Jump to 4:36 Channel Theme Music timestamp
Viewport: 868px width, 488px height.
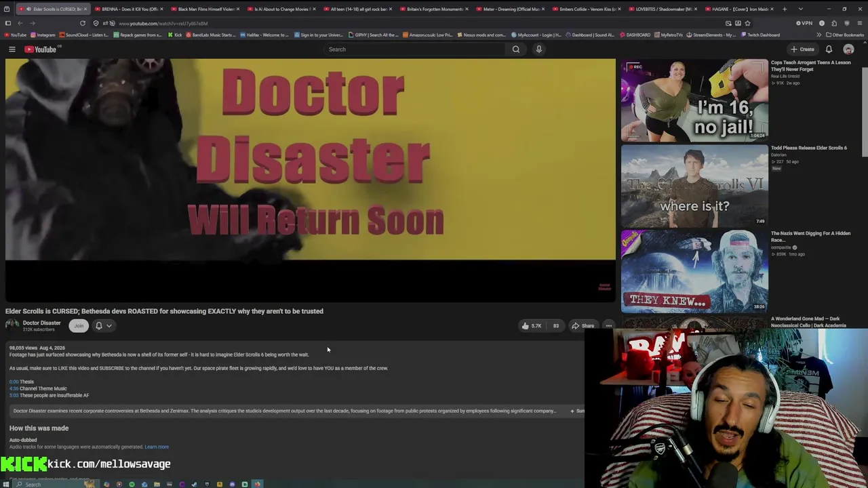coord(14,388)
